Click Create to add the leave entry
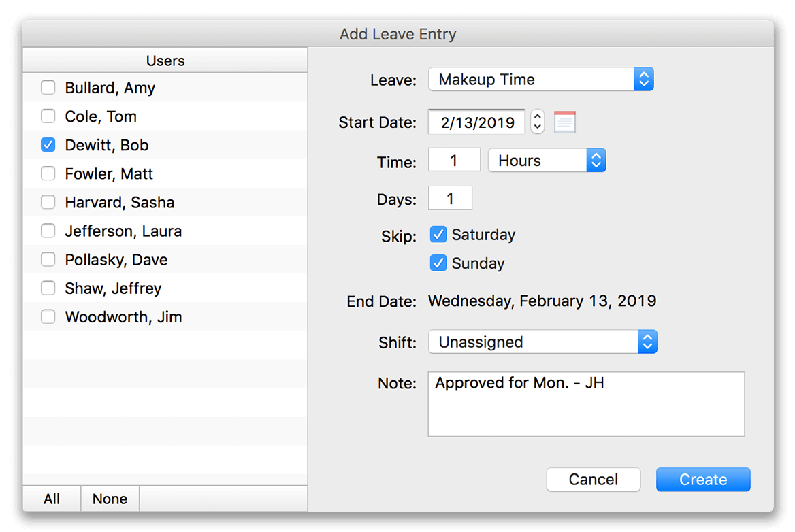 (x=702, y=479)
